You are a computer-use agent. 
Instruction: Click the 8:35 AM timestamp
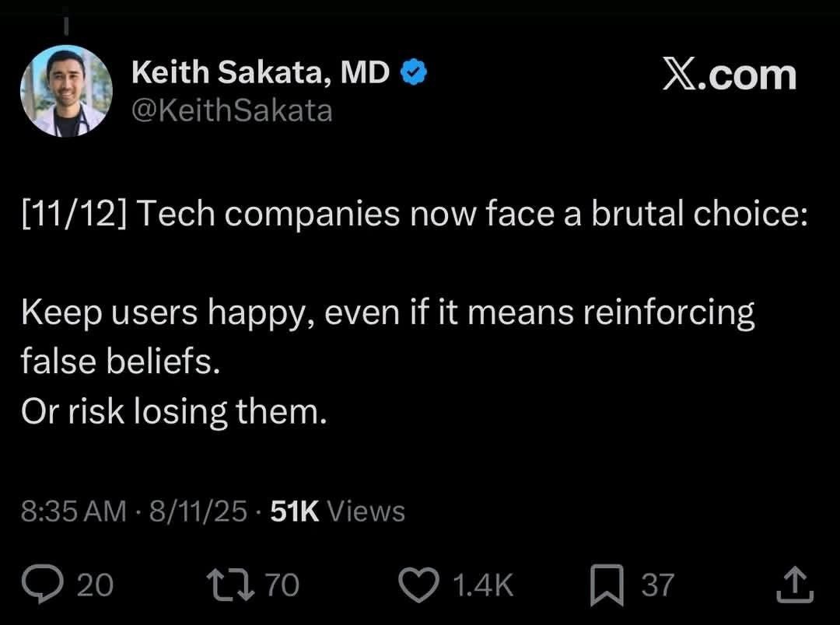73,512
